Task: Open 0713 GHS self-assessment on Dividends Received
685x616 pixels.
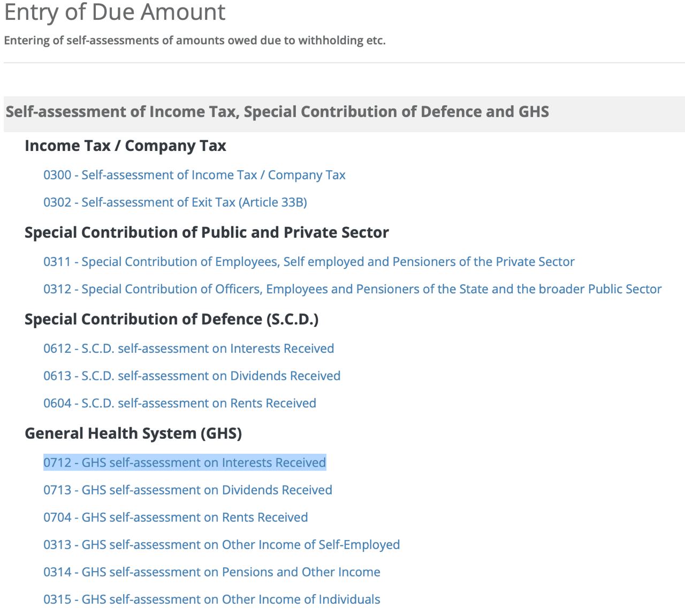Action: pos(187,490)
